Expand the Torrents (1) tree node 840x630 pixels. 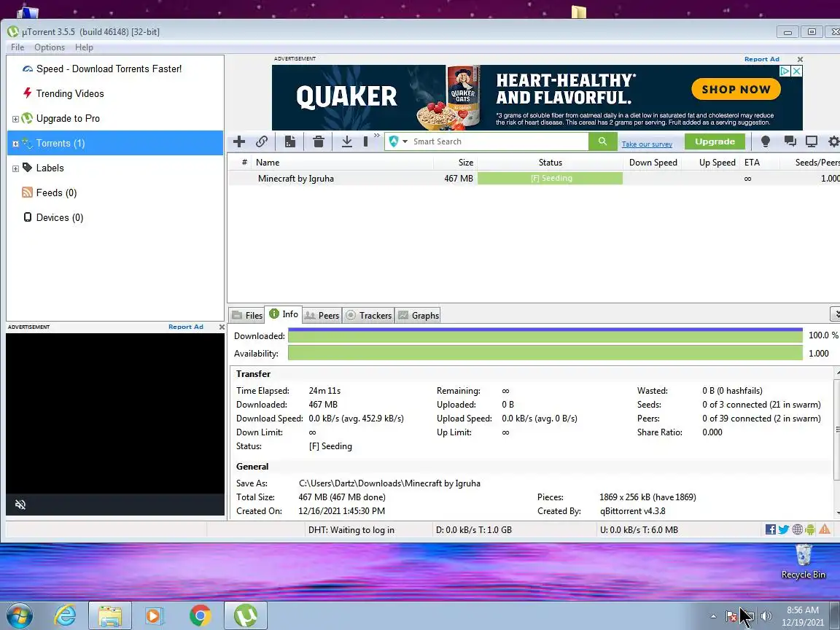tap(15, 144)
